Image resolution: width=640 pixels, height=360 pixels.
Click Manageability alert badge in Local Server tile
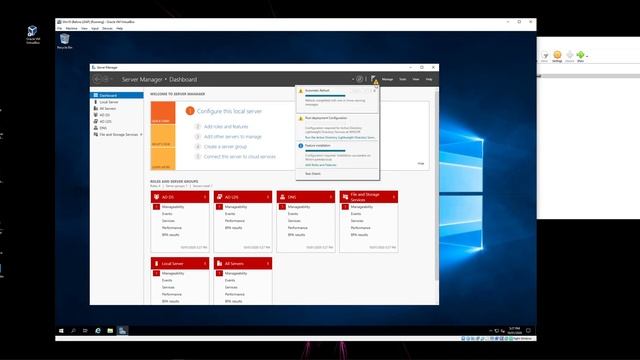[156, 273]
